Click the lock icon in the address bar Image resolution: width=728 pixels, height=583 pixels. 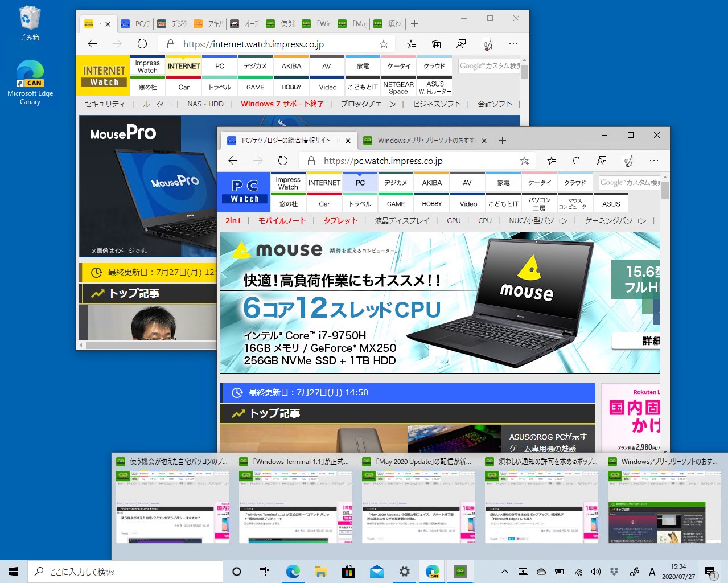pos(311,161)
